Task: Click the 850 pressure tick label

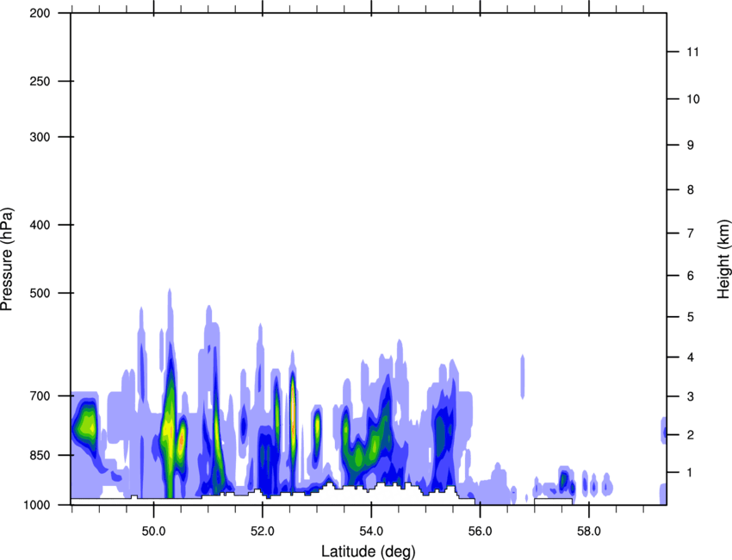Action: coord(40,455)
